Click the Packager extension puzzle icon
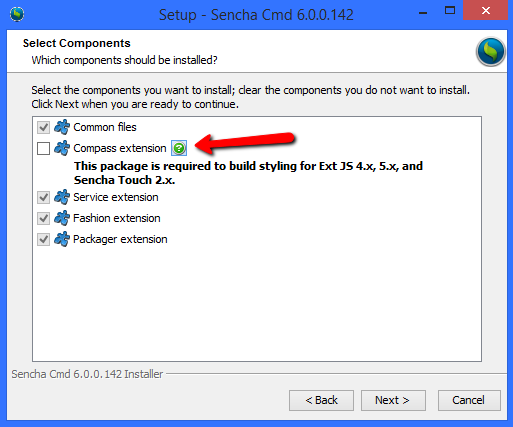This screenshot has height=427, width=513. pyautogui.click(x=62, y=239)
